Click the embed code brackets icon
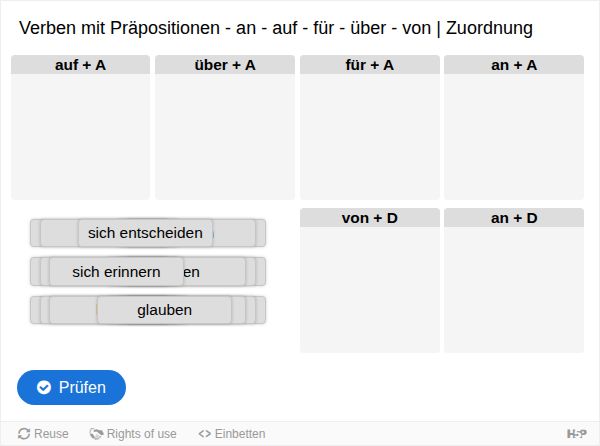 (205, 434)
